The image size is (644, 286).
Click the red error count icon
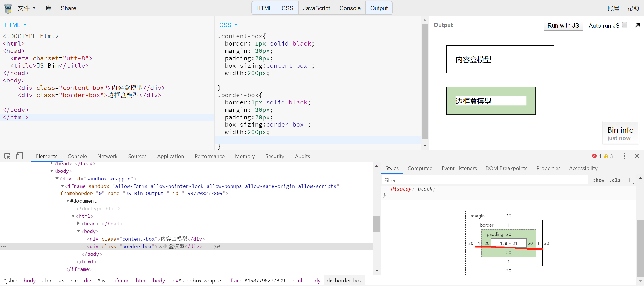(594, 156)
